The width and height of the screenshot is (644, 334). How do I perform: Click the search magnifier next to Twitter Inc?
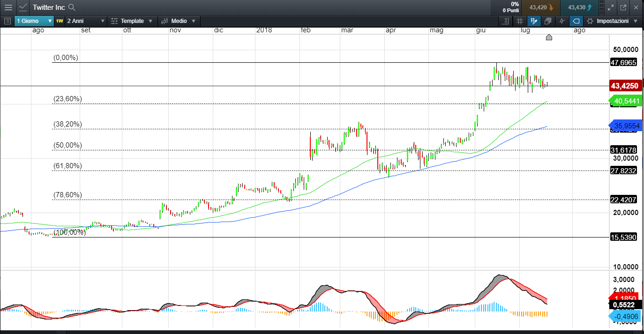point(72,7)
